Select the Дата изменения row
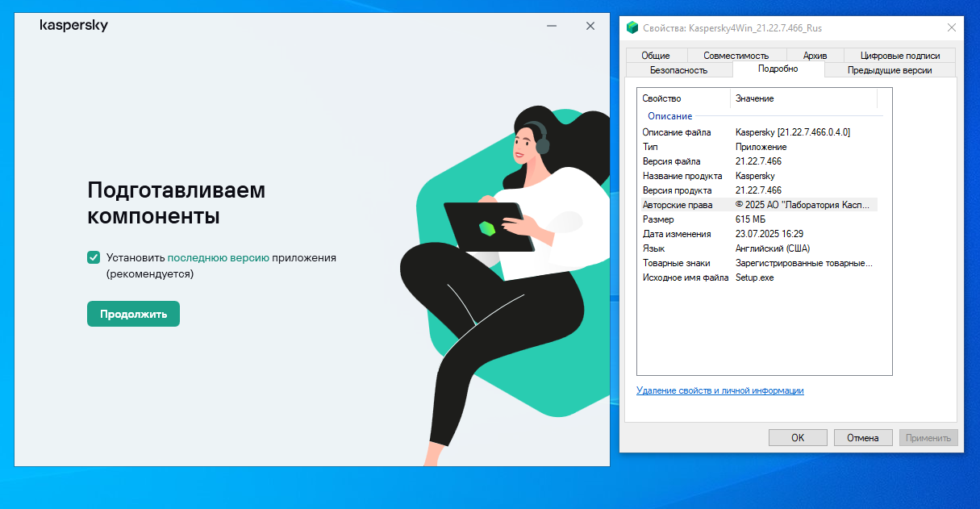 (757, 234)
